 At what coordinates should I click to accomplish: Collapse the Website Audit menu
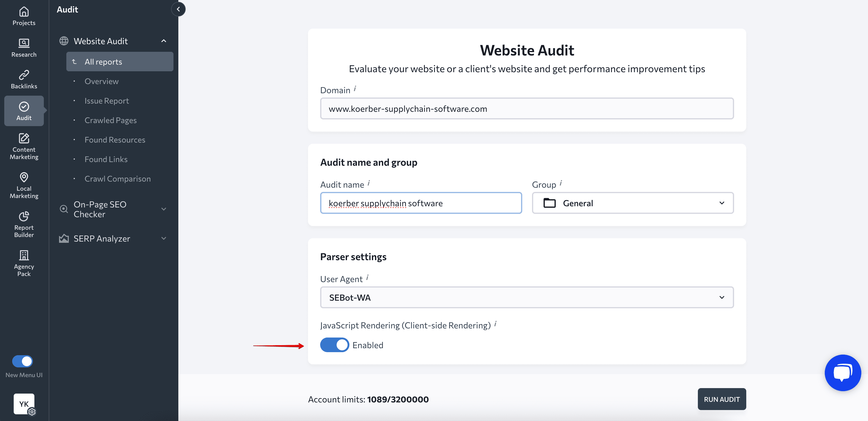163,41
